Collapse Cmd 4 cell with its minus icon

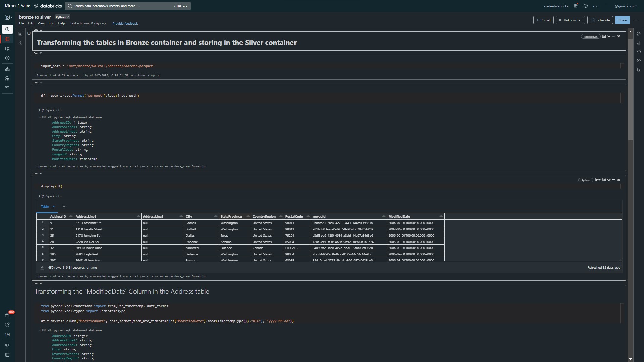point(613,180)
